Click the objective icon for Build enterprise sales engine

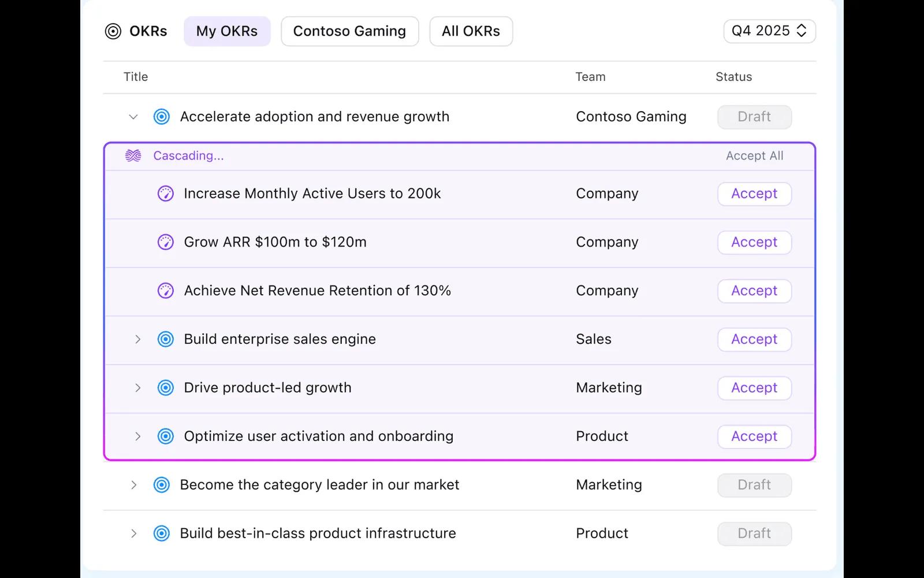166,339
